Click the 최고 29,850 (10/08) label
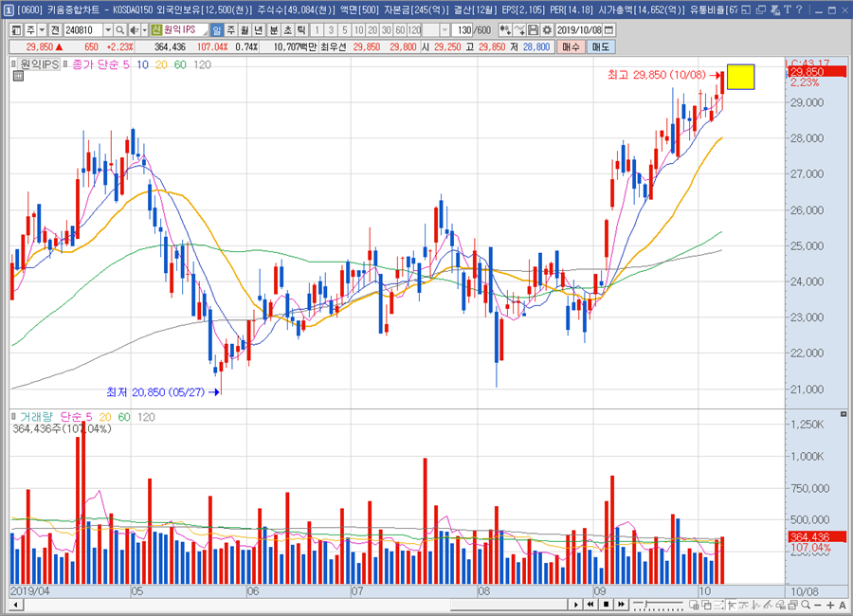 656,75
